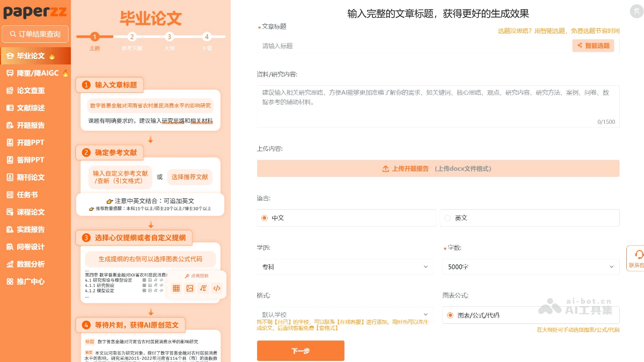Click step 2 参考文献 in the progress stepper
This screenshot has width=644, height=362.
[132, 38]
